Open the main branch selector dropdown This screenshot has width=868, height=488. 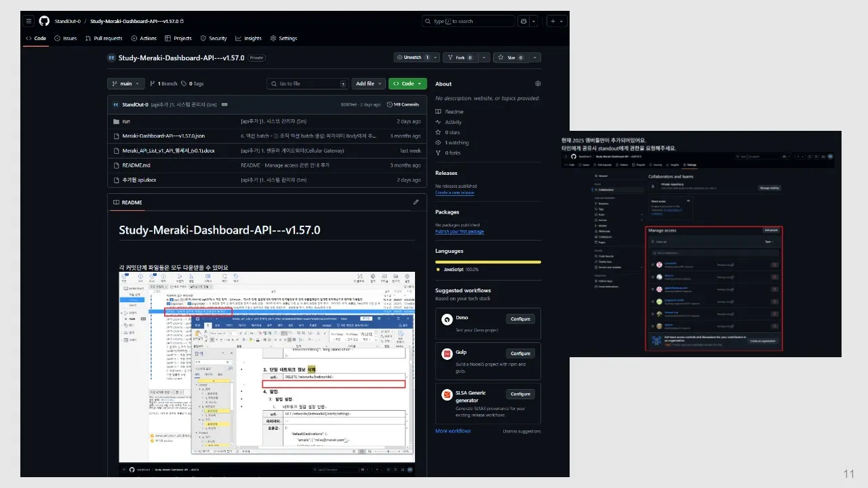click(126, 83)
